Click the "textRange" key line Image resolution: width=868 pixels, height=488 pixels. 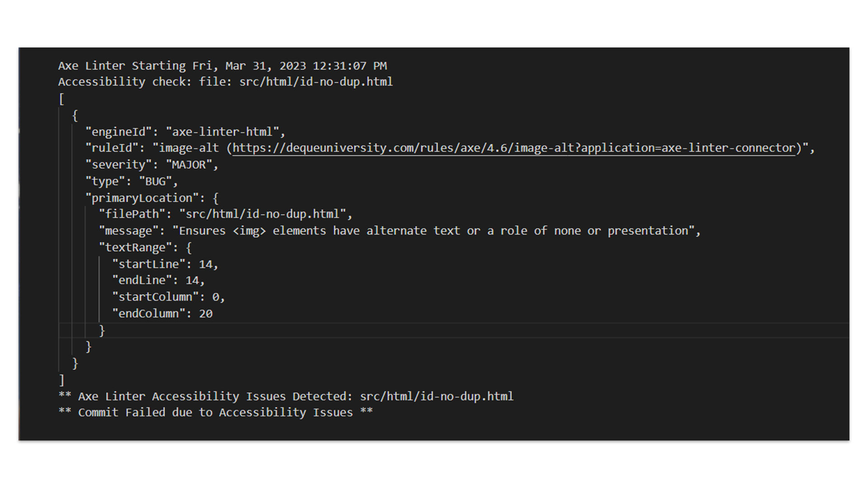[145, 248]
